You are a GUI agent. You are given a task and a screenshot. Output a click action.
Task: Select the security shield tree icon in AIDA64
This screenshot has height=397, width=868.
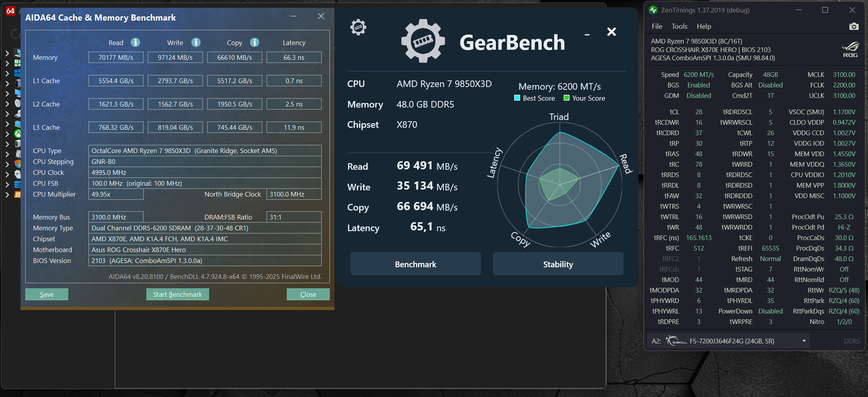coord(17,164)
